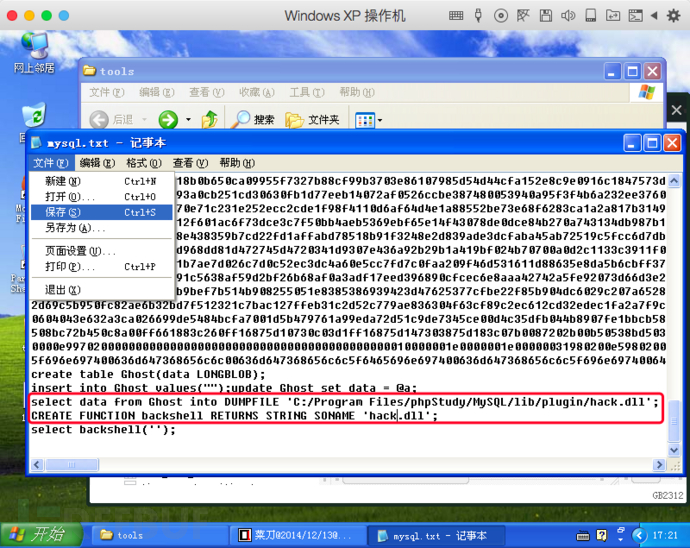Click vertical scrollbar thumb in Notepad

tap(674, 420)
